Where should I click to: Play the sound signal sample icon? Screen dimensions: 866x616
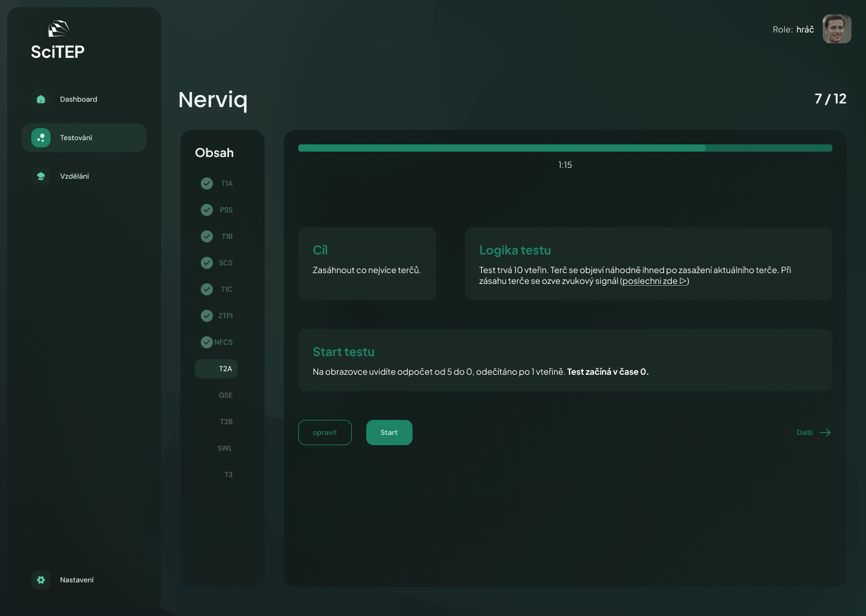tap(683, 281)
